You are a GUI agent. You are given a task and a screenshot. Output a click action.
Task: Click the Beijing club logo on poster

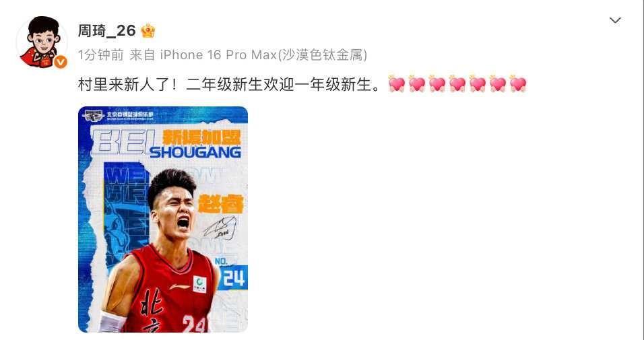[x=93, y=115]
